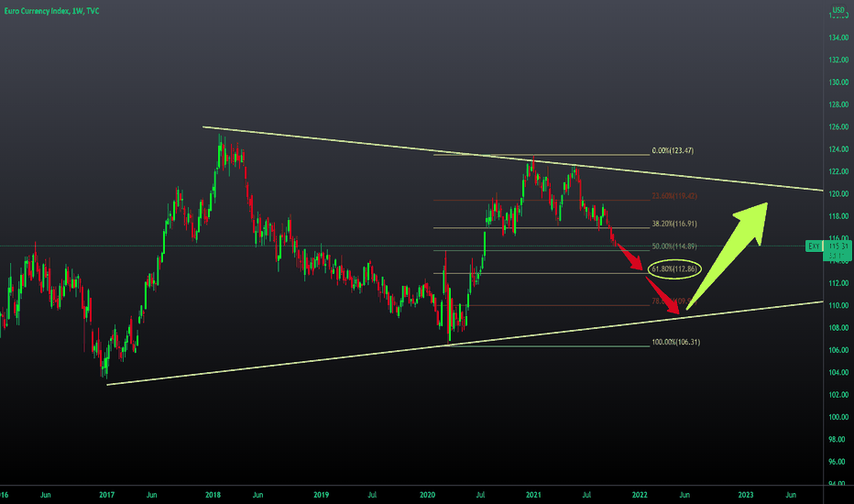
Task: Select the green EXY symbol tag
Action: pyautogui.click(x=814, y=247)
